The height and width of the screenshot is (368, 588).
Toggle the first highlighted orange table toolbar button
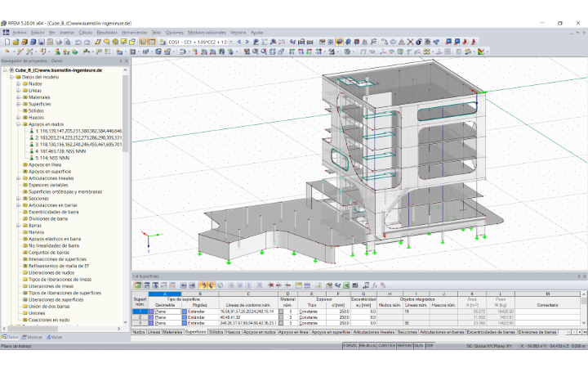click(x=203, y=285)
